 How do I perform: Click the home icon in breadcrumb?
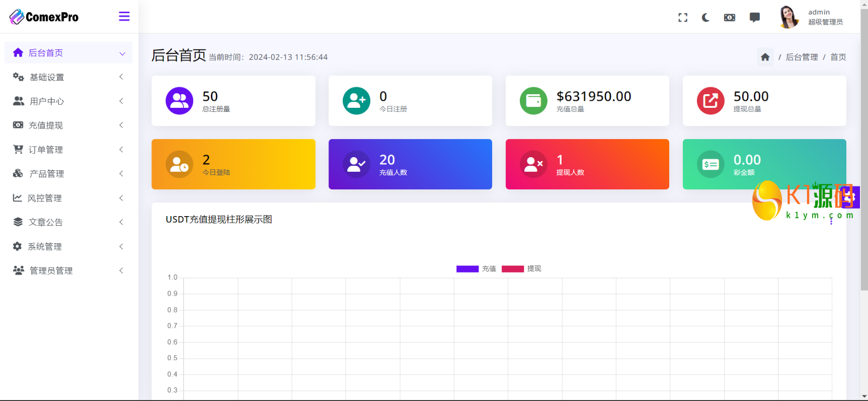coord(765,57)
